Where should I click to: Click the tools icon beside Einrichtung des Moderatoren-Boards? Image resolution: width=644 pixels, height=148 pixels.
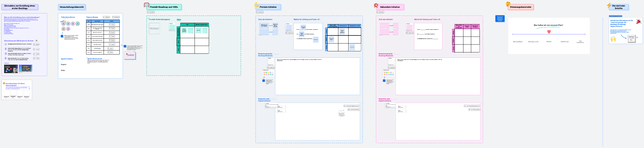coord(36,41)
